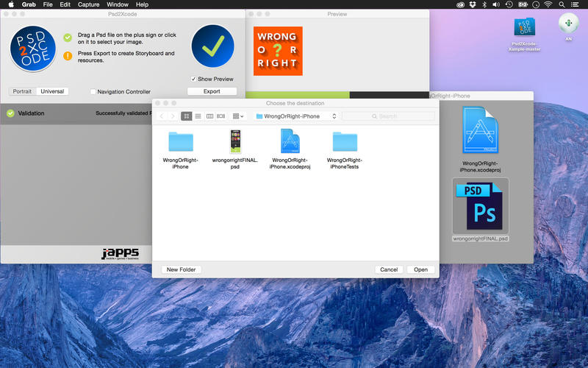The height and width of the screenshot is (368, 588).
Task: Expand the WrongOrRight-iPhone path dropdown
Action: click(295, 116)
